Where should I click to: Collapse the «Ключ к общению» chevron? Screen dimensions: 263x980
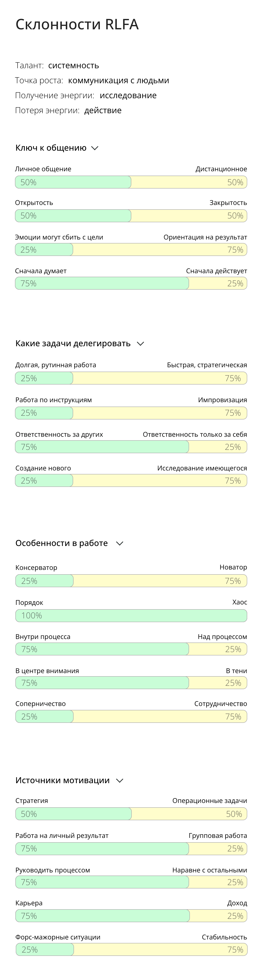95,148
